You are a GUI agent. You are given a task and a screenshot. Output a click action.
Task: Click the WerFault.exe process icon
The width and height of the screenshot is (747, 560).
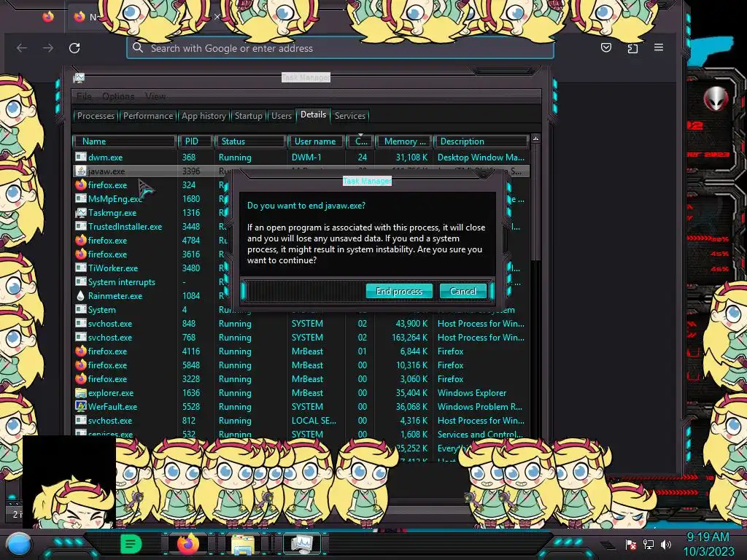[81, 407]
